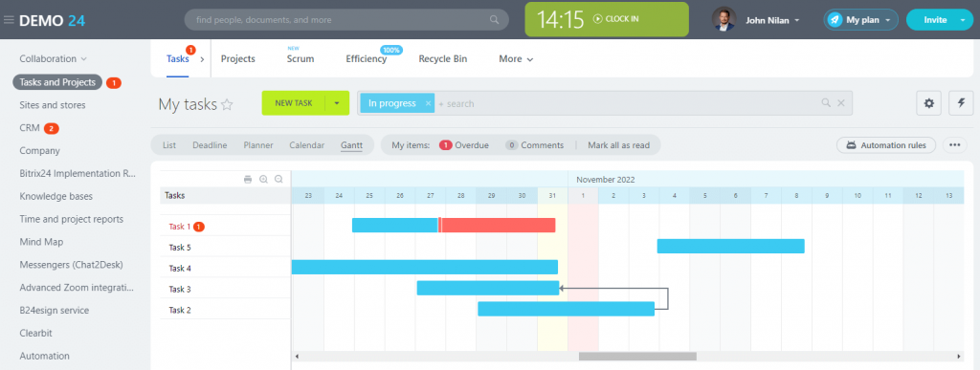The height and width of the screenshot is (370, 980).
Task: Open Automation rules
Action: click(886, 144)
